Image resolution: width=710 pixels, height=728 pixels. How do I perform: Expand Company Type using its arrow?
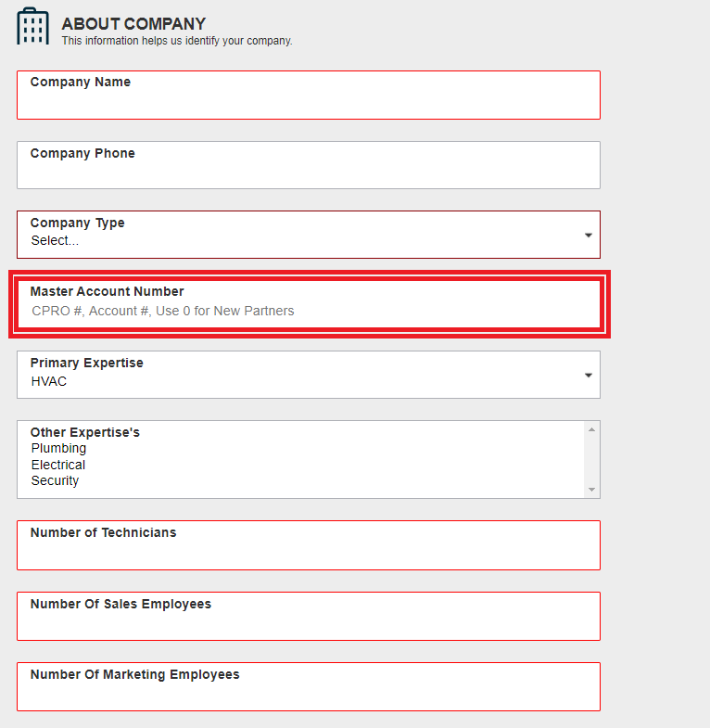[x=588, y=236]
